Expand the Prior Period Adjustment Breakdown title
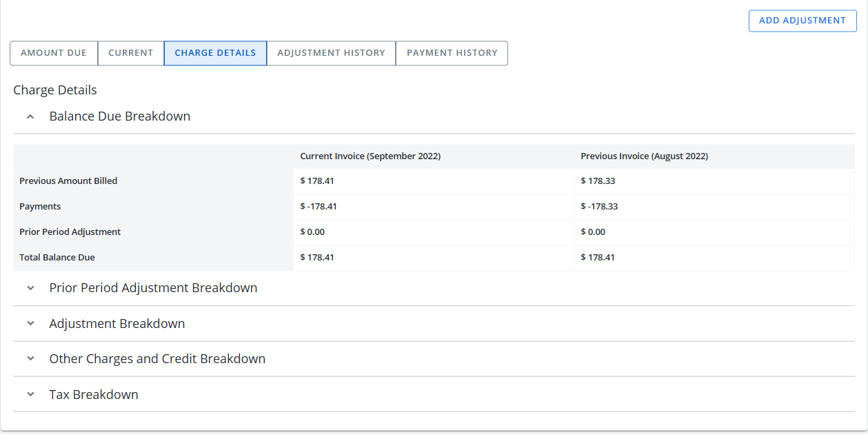Viewport: 868px width, 441px height. point(153,288)
